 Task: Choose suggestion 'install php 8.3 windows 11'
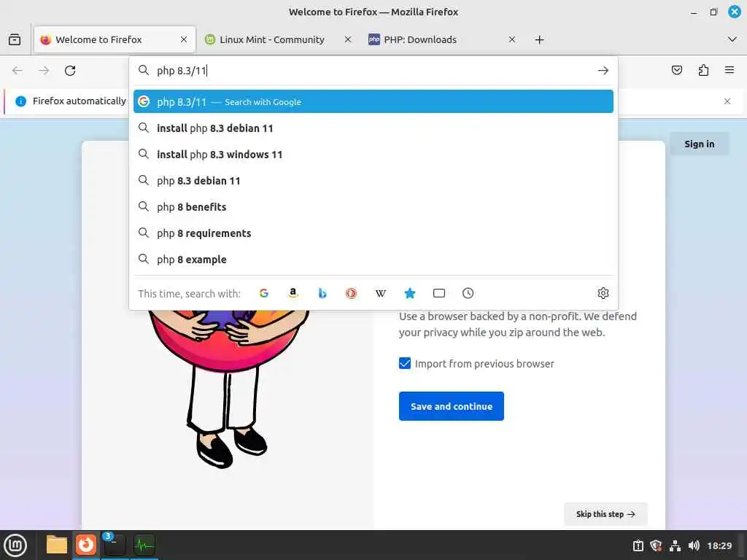coord(373,155)
